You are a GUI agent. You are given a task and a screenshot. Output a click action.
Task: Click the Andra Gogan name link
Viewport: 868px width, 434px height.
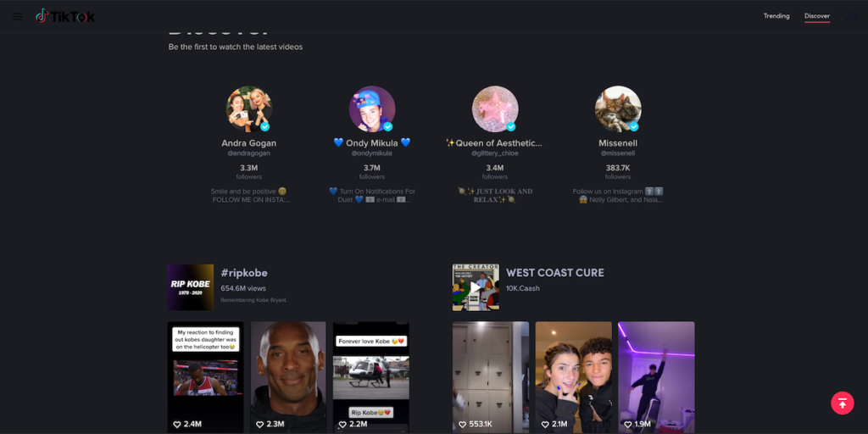[x=249, y=142]
